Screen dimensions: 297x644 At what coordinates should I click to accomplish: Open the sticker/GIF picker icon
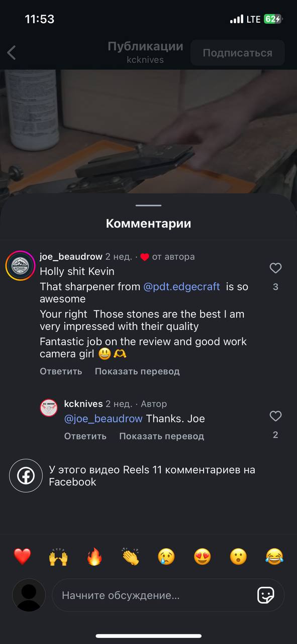pos(266,595)
